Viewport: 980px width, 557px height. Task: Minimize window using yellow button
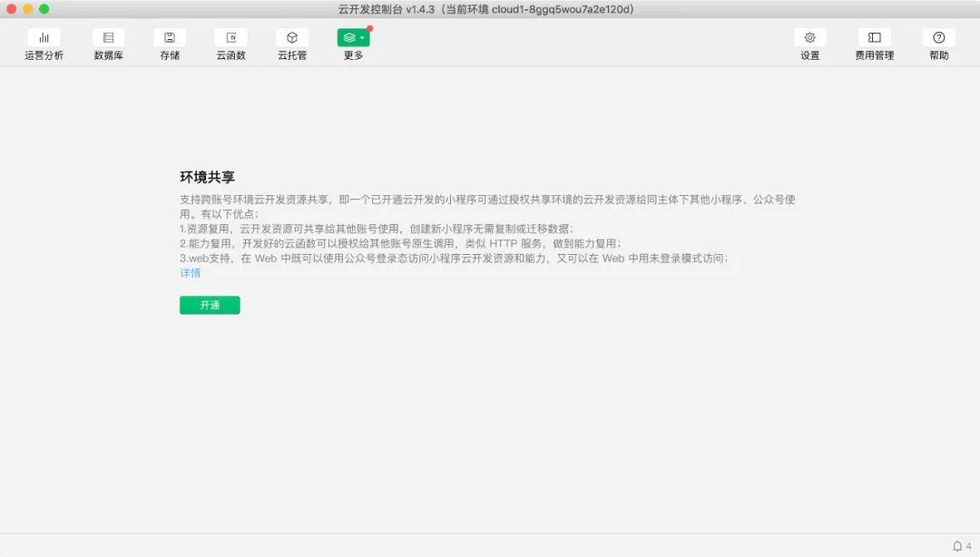27,9
